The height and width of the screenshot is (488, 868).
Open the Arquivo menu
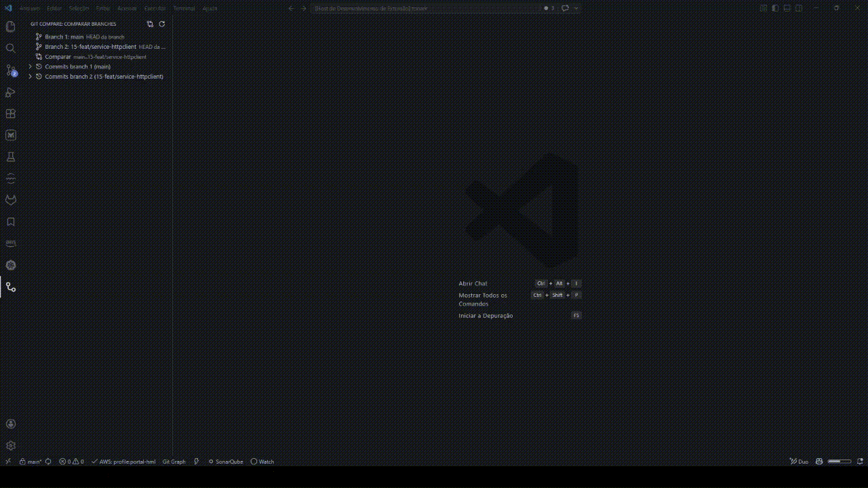click(x=30, y=8)
